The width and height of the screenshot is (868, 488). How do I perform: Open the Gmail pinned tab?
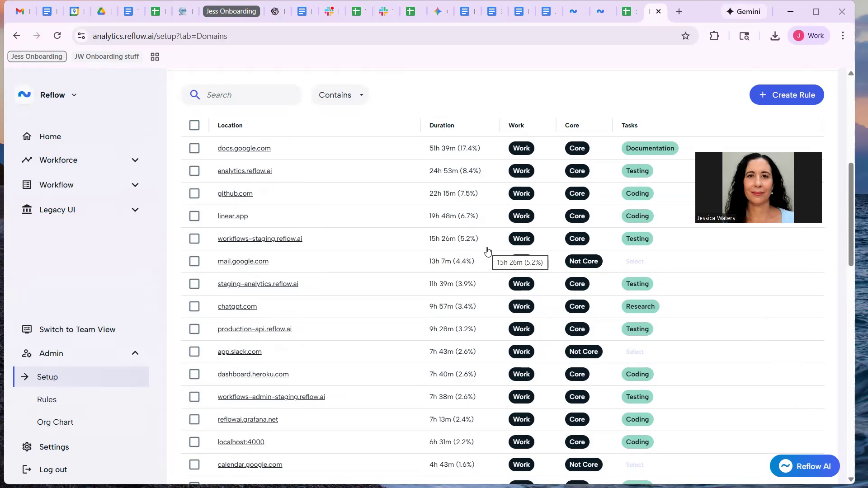coord(19,11)
